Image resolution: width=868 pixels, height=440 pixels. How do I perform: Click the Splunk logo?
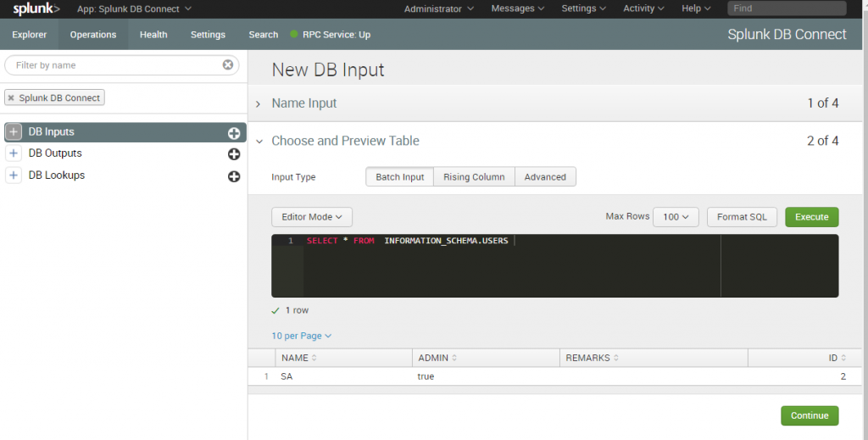tap(36, 8)
